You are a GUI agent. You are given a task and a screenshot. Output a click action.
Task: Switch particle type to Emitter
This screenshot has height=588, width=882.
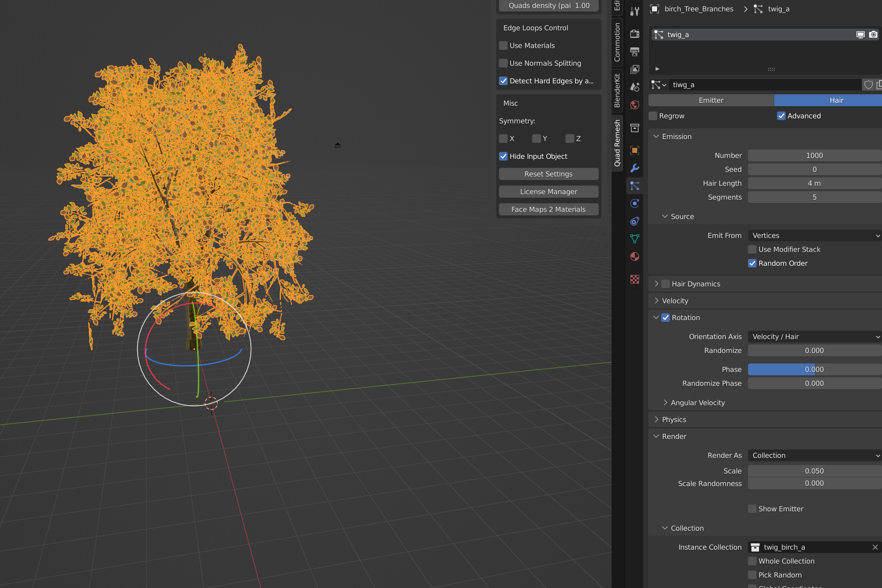tap(711, 100)
